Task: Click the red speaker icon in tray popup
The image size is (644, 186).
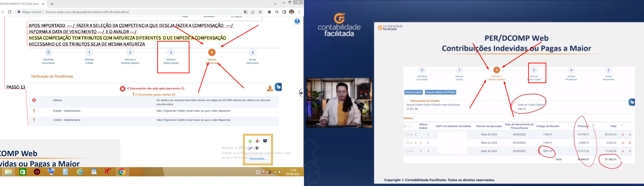Action: point(258,141)
